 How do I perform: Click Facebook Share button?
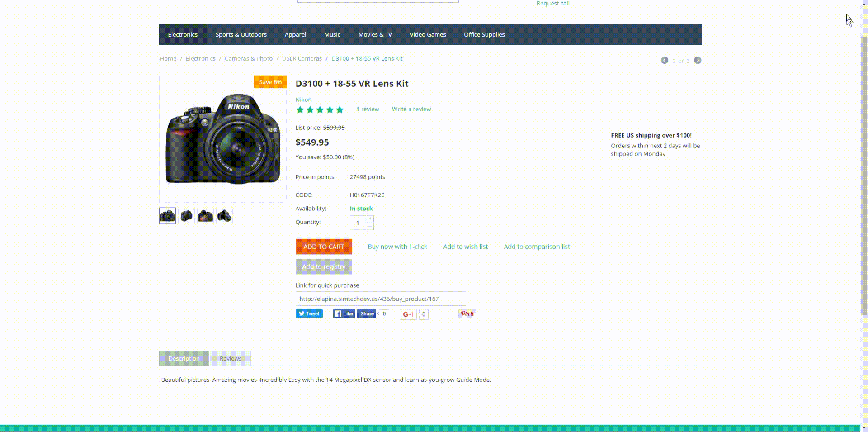click(367, 313)
